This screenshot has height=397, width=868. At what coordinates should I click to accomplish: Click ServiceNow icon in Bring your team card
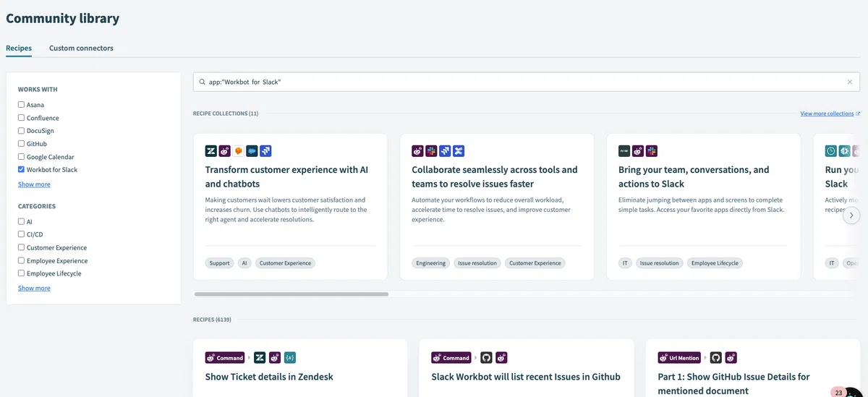tap(624, 151)
